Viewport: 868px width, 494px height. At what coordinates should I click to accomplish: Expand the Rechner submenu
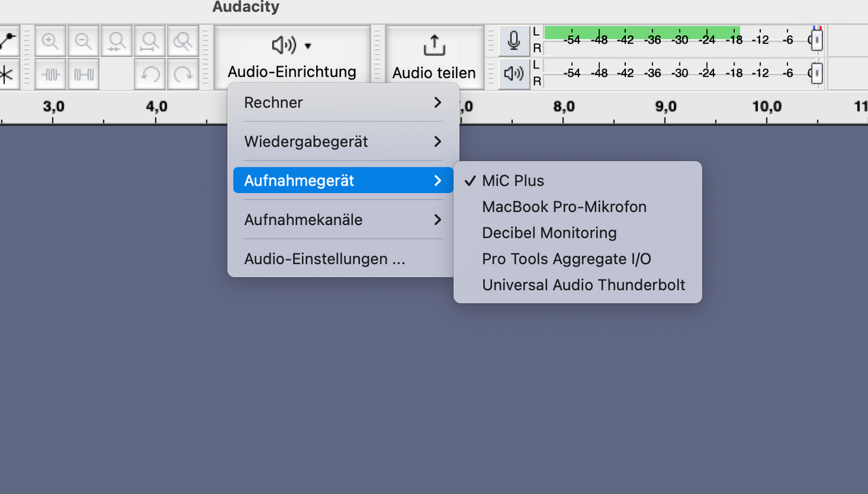(343, 102)
